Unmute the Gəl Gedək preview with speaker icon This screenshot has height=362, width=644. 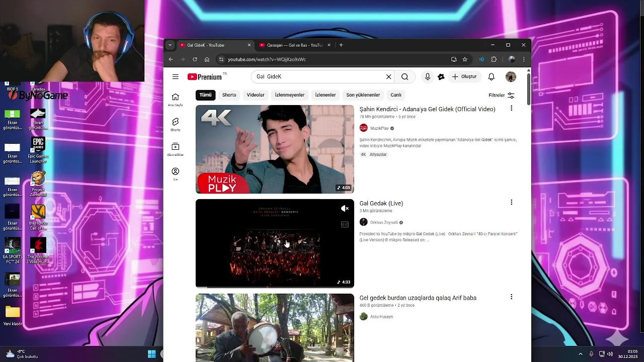345,209
